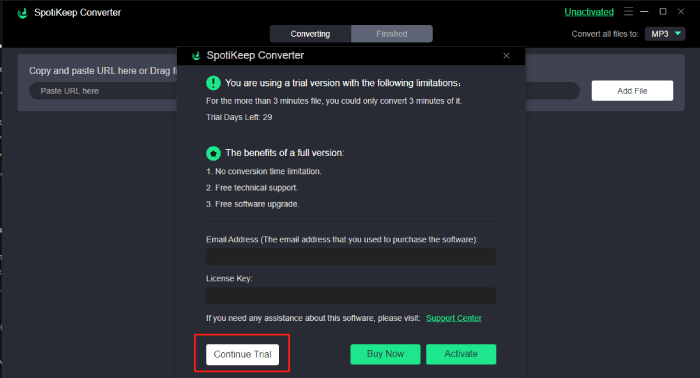The width and height of the screenshot is (700, 378).
Task: Switch to the Finished tab
Action: (392, 34)
